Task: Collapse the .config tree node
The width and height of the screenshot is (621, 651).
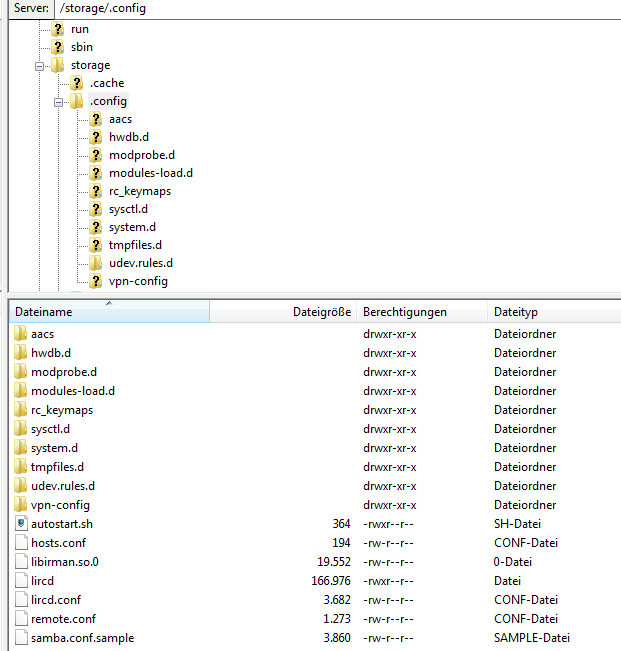Action: pyautogui.click(x=59, y=102)
